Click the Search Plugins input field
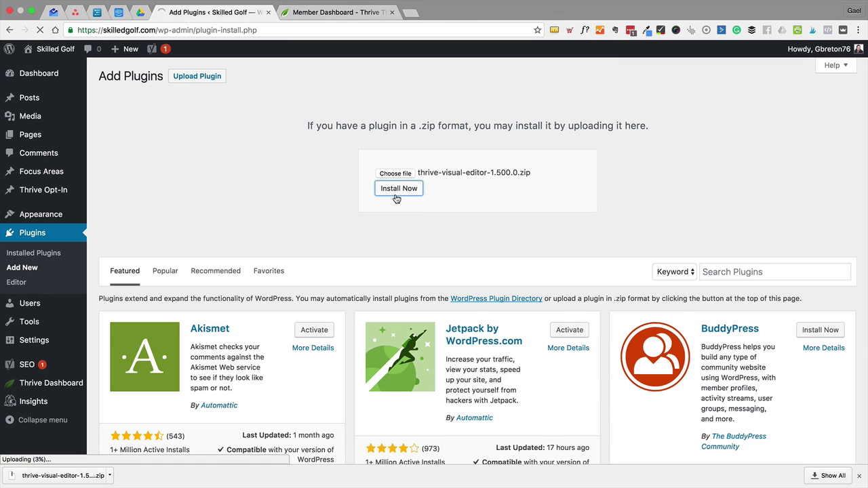This screenshot has height=488, width=868. coord(775,272)
